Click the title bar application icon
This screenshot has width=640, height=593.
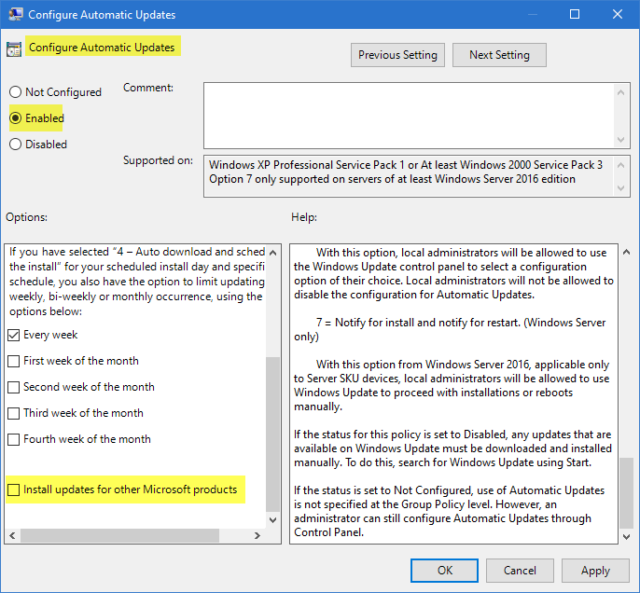tap(16, 15)
